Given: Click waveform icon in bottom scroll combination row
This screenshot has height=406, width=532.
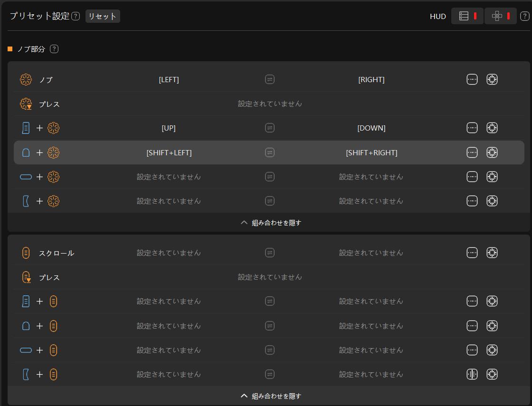Looking at the screenshot, I should [472, 374].
